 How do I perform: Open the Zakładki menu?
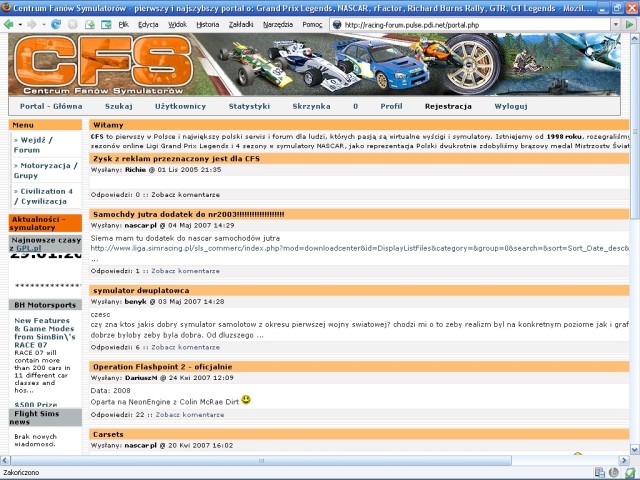[241, 24]
